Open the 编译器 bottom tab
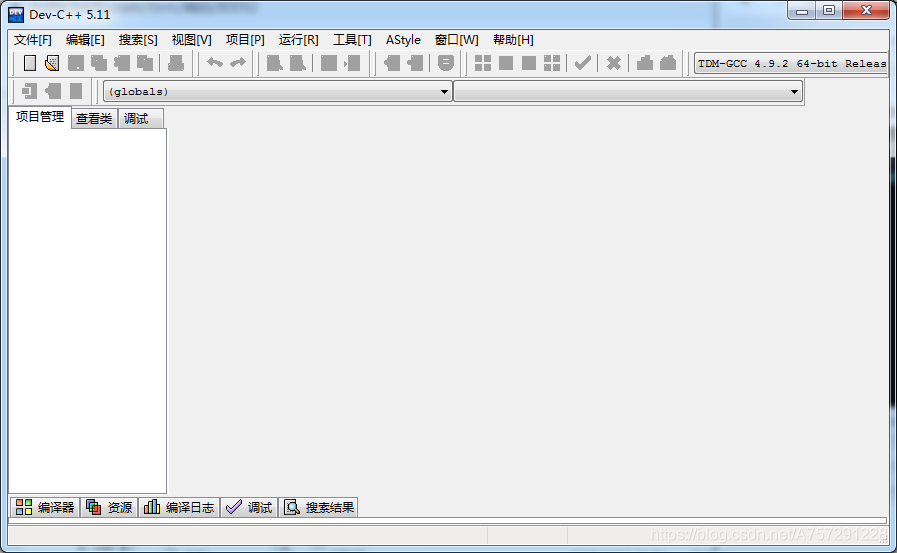The height and width of the screenshot is (553, 897). pos(45,507)
